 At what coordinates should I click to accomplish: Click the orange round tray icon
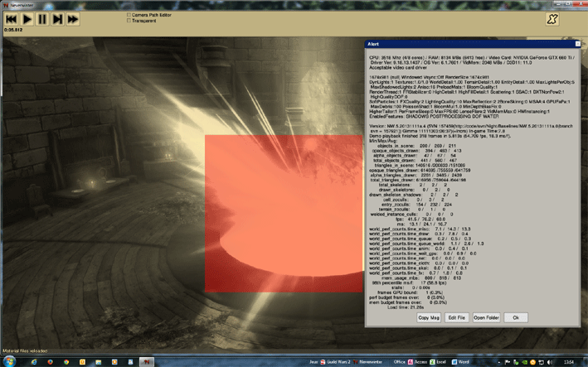point(532,362)
